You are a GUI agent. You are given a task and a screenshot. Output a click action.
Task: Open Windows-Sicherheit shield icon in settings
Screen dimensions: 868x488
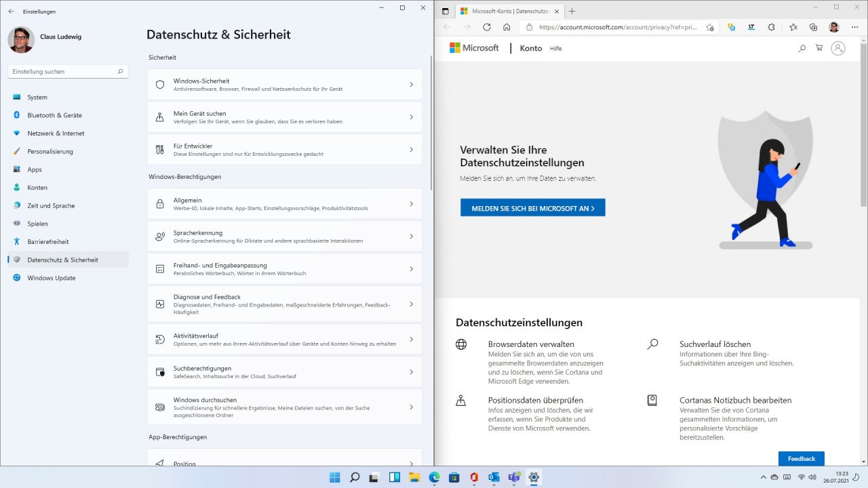click(160, 85)
